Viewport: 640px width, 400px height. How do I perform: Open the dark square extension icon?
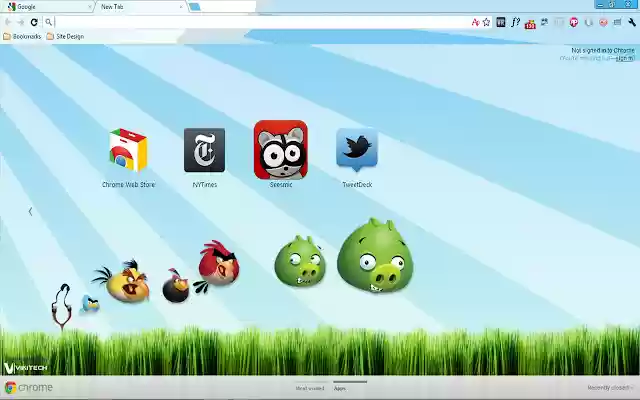pos(501,22)
